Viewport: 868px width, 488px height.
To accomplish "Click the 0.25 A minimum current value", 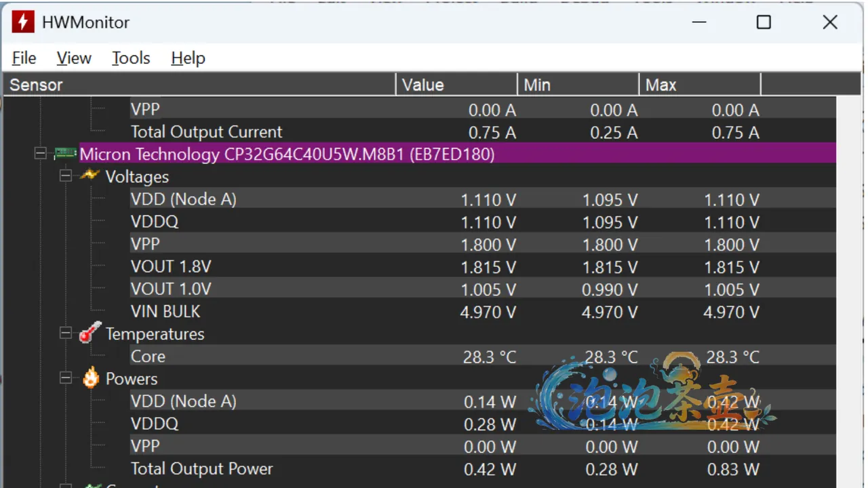I will coord(614,132).
